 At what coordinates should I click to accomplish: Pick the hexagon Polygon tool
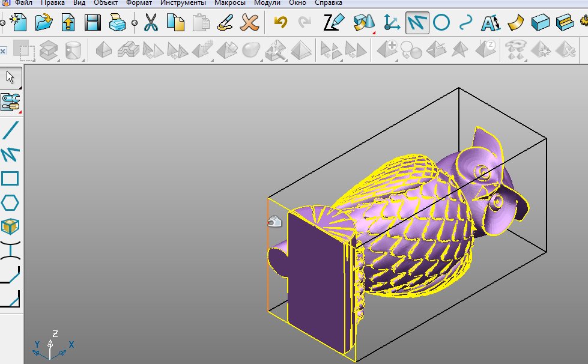point(10,203)
